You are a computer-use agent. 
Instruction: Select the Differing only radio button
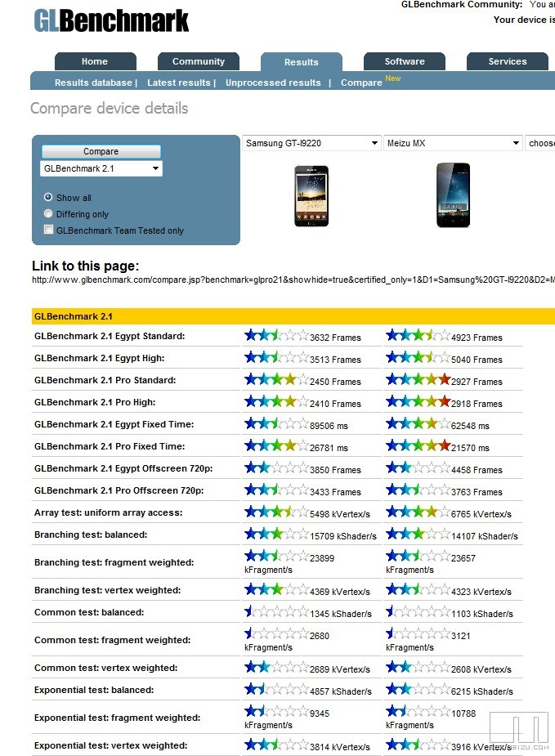(48, 214)
